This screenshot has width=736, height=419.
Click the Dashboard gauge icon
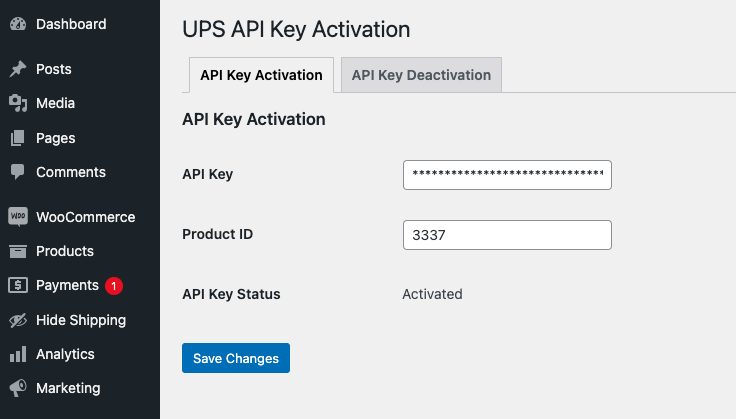click(18, 24)
